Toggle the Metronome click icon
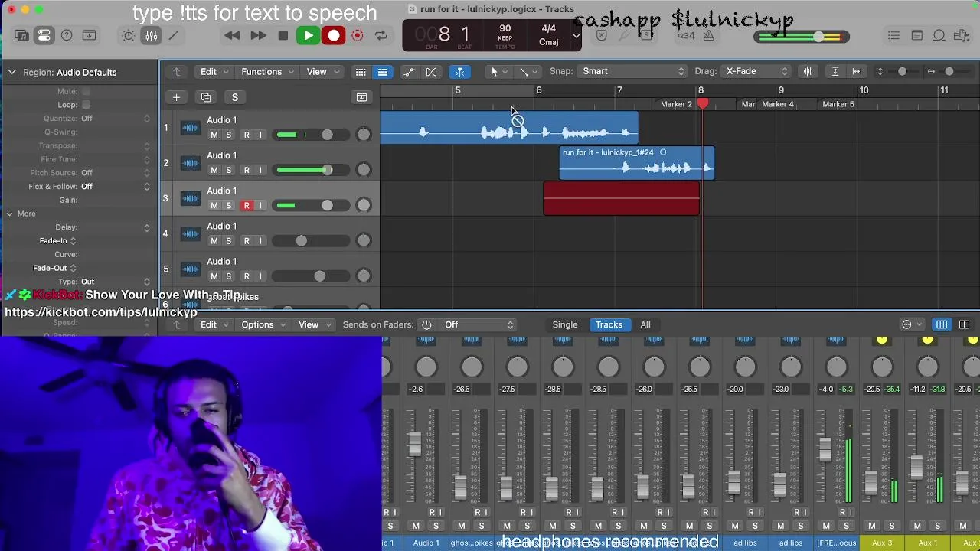The image size is (980, 551). (x=709, y=35)
